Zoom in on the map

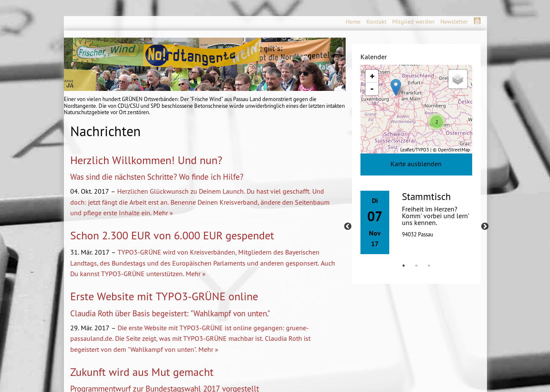pos(372,76)
